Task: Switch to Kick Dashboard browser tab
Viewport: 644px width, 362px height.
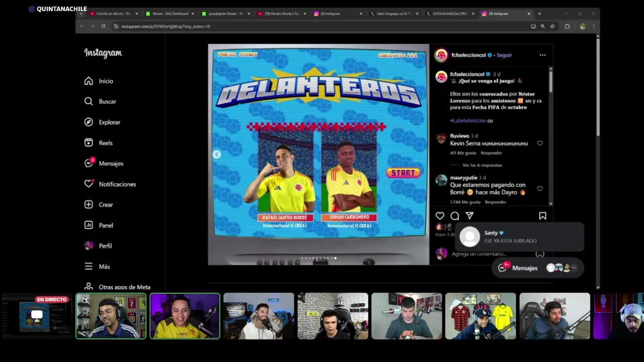Action: pyautogui.click(x=170, y=14)
